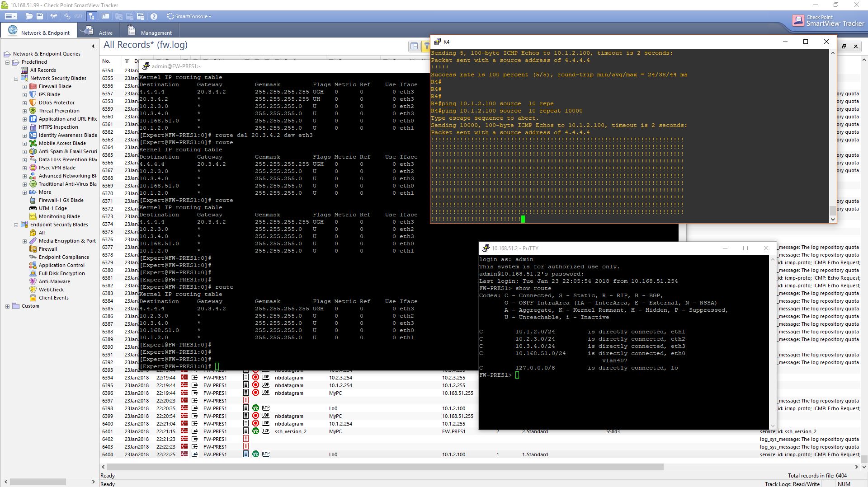Click the Open log file folder icon
The height and width of the screenshot is (487, 868).
(29, 16)
